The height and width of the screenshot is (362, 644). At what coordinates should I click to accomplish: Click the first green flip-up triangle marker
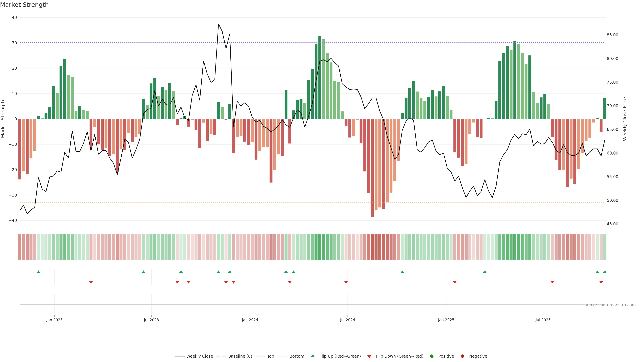click(x=39, y=272)
